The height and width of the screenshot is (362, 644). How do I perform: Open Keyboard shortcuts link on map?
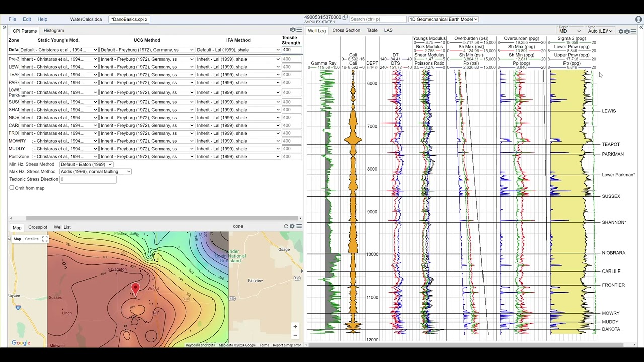pos(200,345)
